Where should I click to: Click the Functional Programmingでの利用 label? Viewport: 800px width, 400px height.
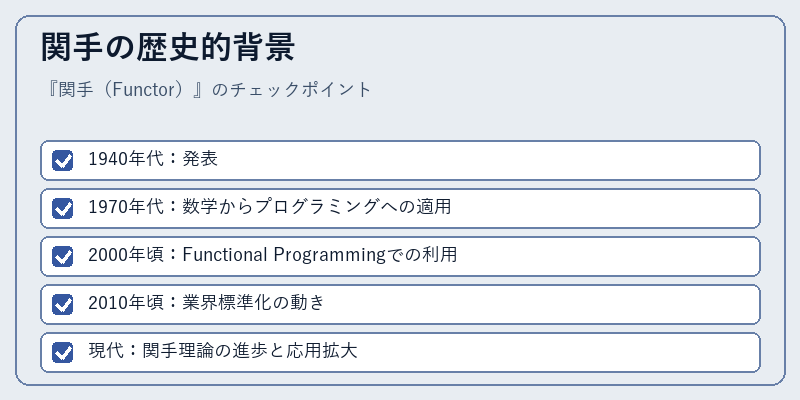pos(319,255)
